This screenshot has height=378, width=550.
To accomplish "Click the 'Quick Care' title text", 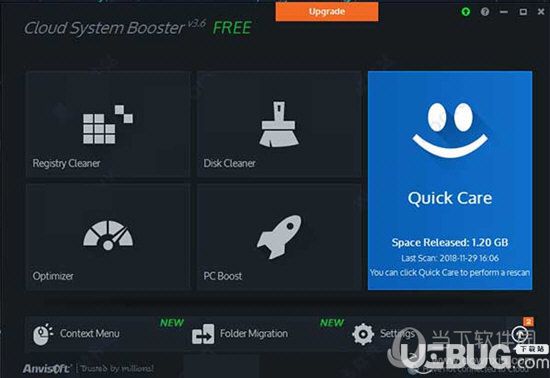I will 450,198.
